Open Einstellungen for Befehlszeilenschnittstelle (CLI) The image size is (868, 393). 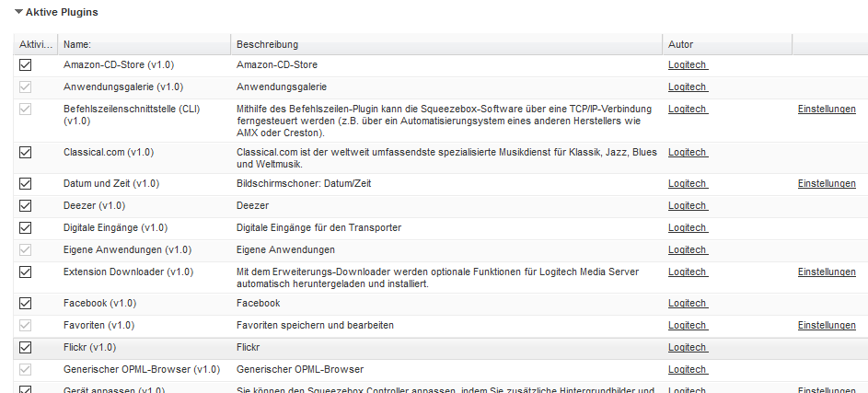click(x=826, y=109)
